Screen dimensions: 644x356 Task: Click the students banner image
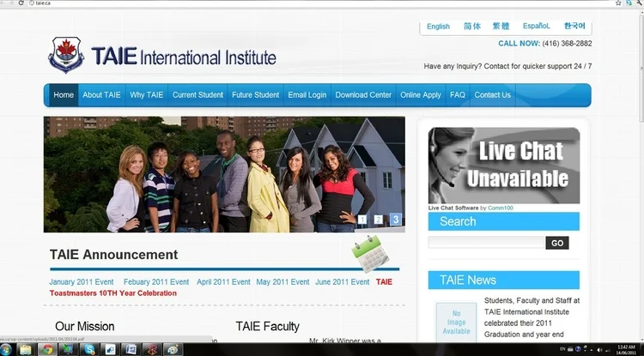pos(224,174)
